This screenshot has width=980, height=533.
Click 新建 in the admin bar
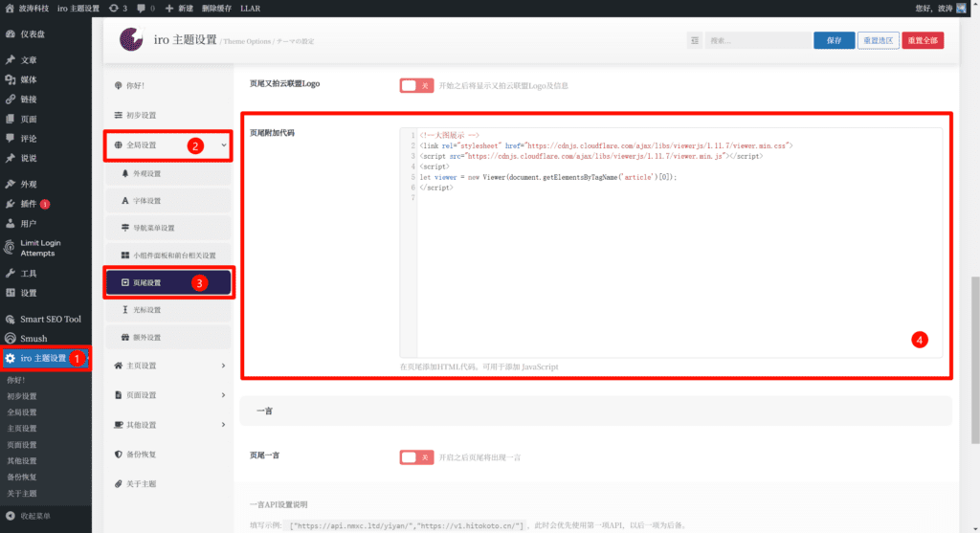coord(179,8)
